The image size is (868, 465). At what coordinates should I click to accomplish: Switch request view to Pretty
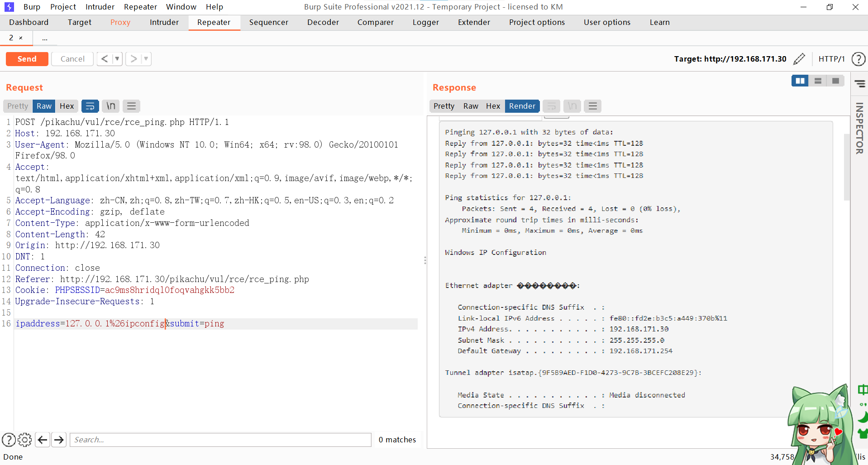pyautogui.click(x=18, y=106)
